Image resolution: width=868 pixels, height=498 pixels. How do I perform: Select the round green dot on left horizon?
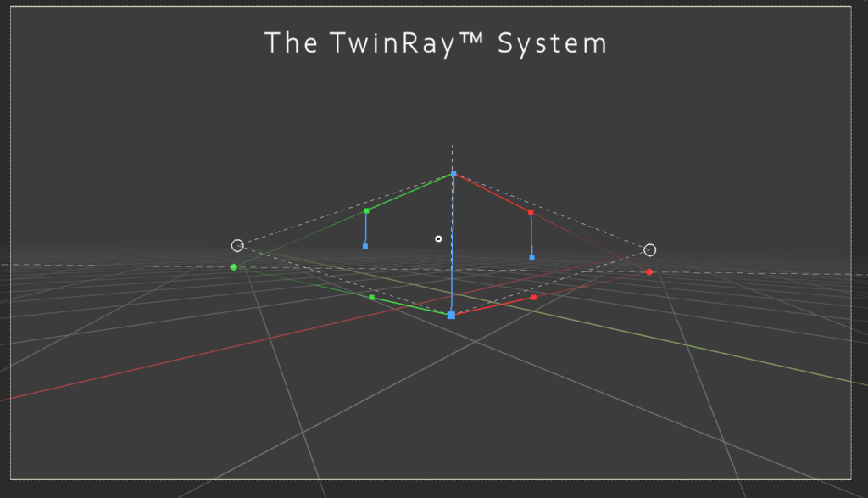[x=234, y=267]
